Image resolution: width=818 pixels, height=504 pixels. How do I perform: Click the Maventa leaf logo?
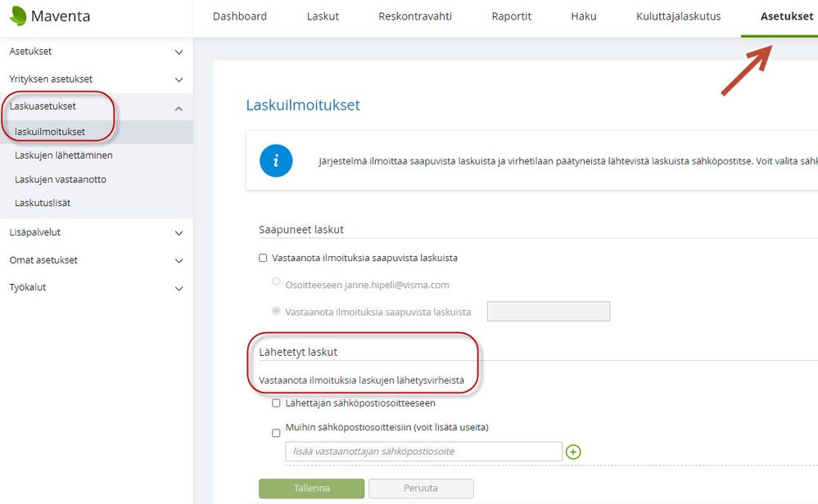pyautogui.click(x=17, y=16)
